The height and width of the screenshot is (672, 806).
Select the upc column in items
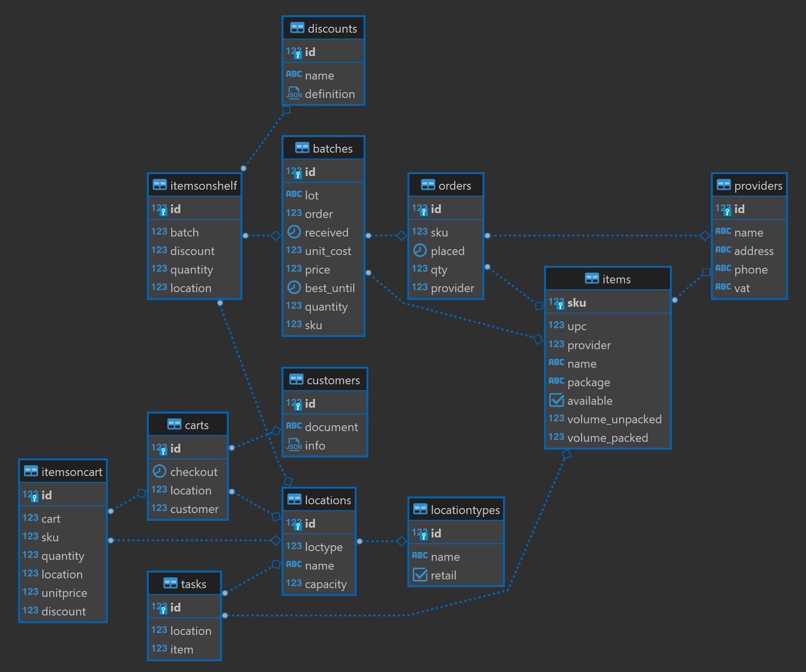tap(608, 326)
